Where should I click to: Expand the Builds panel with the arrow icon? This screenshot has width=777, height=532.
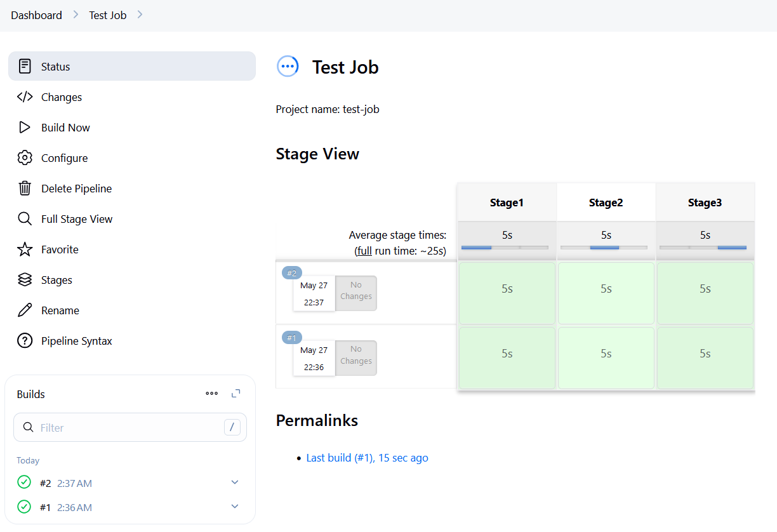point(236,394)
